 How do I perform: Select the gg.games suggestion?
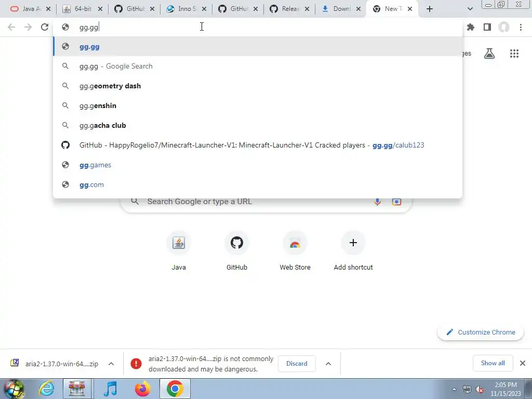pos(258,165)
